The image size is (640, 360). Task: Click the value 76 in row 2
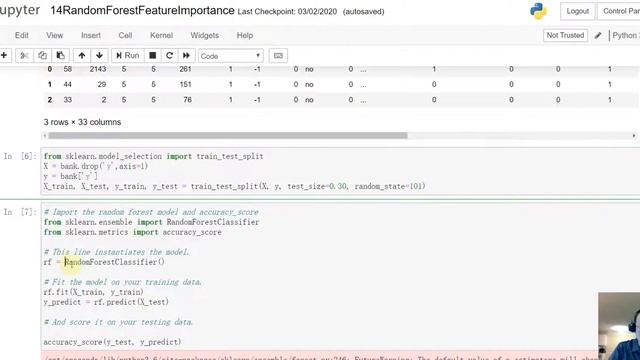pyautogui.click(x=187, y=100)
